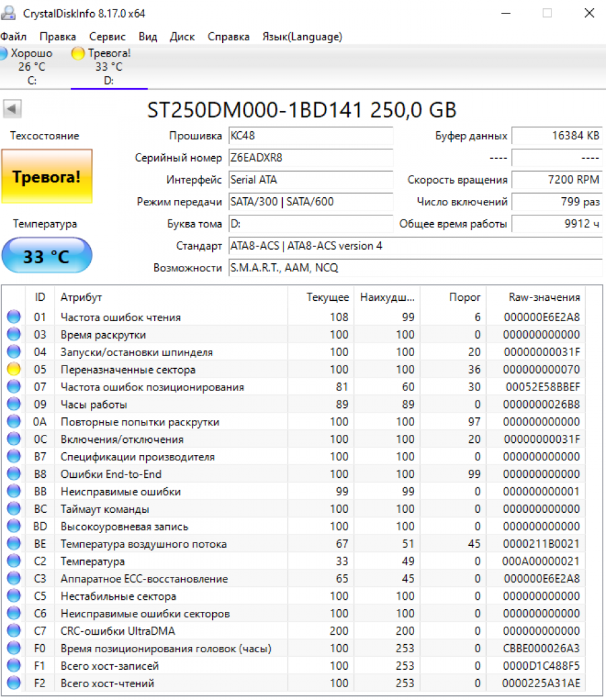Click the status orb for CRC-ошибки UltraDMA
This screenshot has width=606, height=700.
[x=13, y=631]
